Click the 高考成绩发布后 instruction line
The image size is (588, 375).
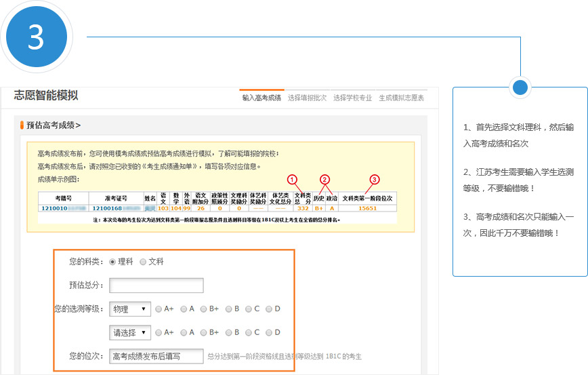[149, 167]
